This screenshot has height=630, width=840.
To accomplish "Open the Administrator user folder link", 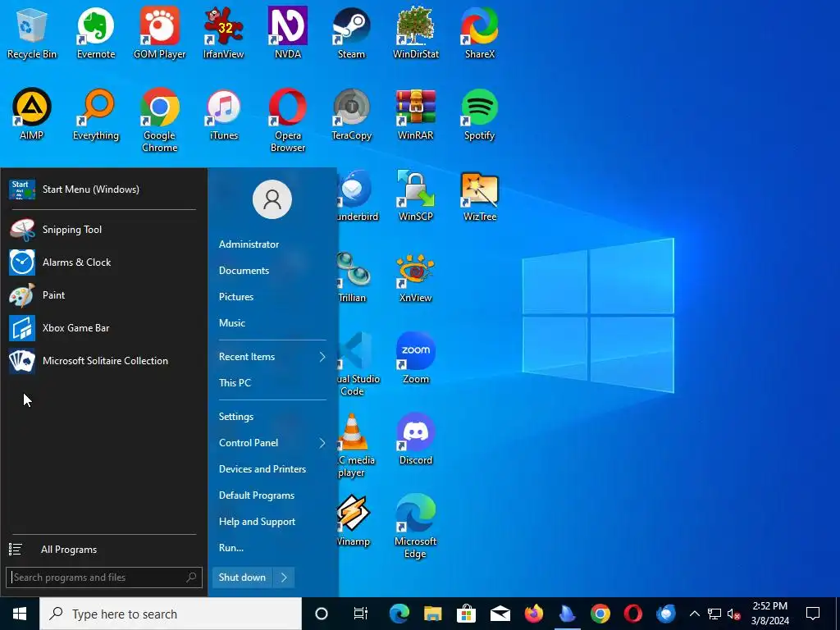I will 249,244.
